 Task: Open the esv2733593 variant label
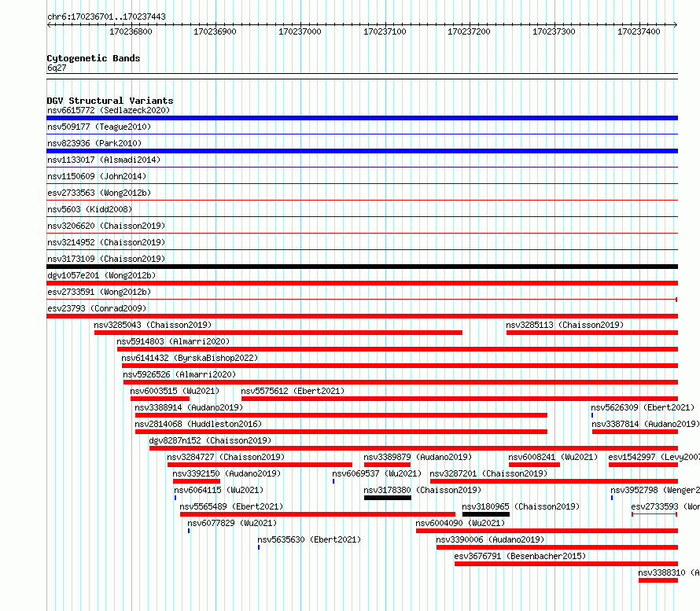[665, 506]
